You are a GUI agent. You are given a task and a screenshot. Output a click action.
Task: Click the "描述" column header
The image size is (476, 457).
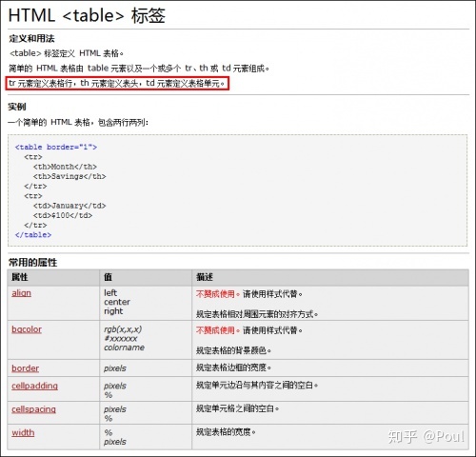[204, 277]
